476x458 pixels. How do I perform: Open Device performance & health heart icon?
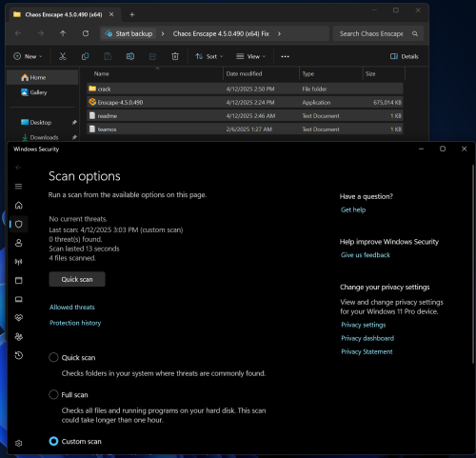click(19, 318)
